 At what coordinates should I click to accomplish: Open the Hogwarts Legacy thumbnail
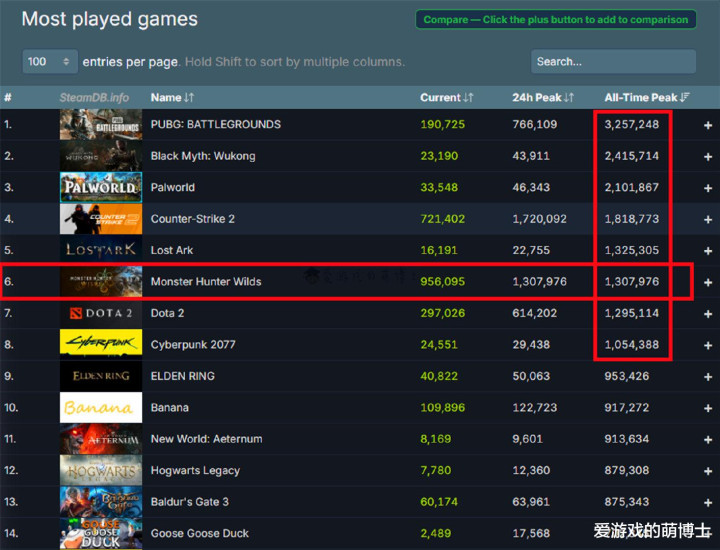click(101, 470)
